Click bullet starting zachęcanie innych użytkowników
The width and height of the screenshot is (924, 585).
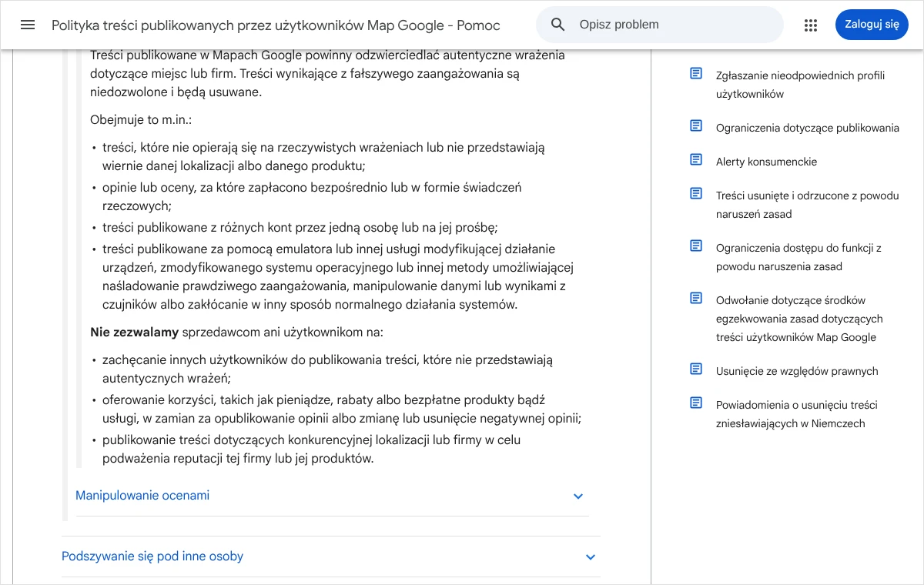[327, 369]
